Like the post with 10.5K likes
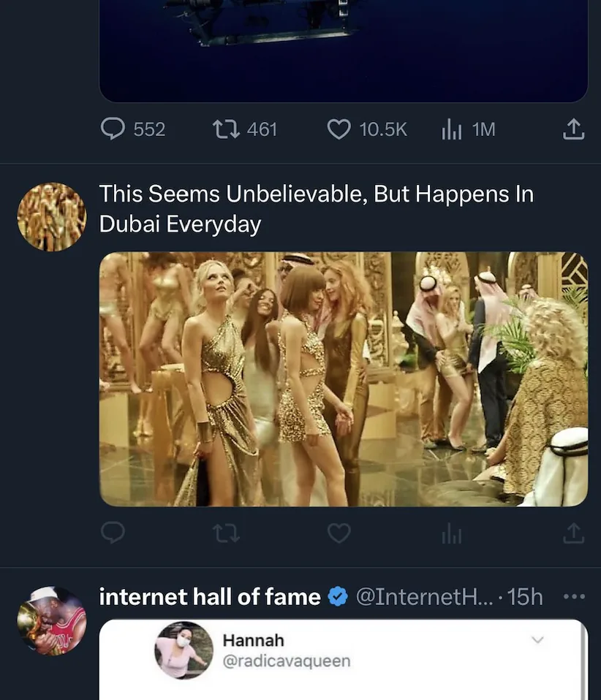Image resolution: width=601 pixels, height=700 pixels. point(339,129)
